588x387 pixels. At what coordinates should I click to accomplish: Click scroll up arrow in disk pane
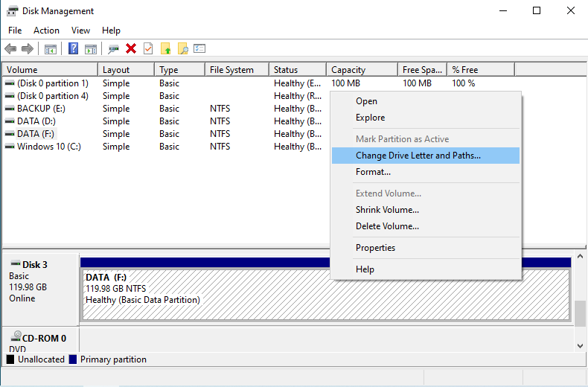(580, 257)
